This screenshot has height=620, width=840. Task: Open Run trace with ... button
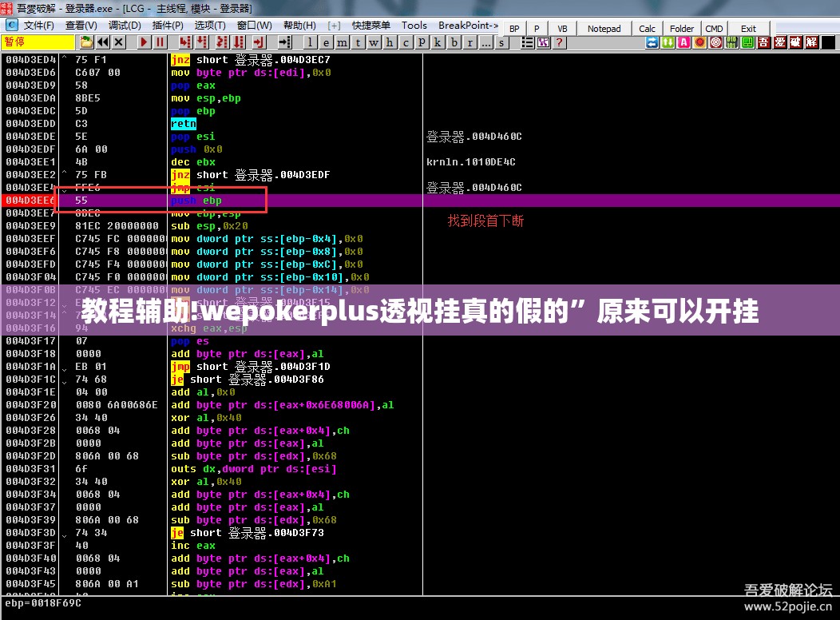tap(486, 42)
